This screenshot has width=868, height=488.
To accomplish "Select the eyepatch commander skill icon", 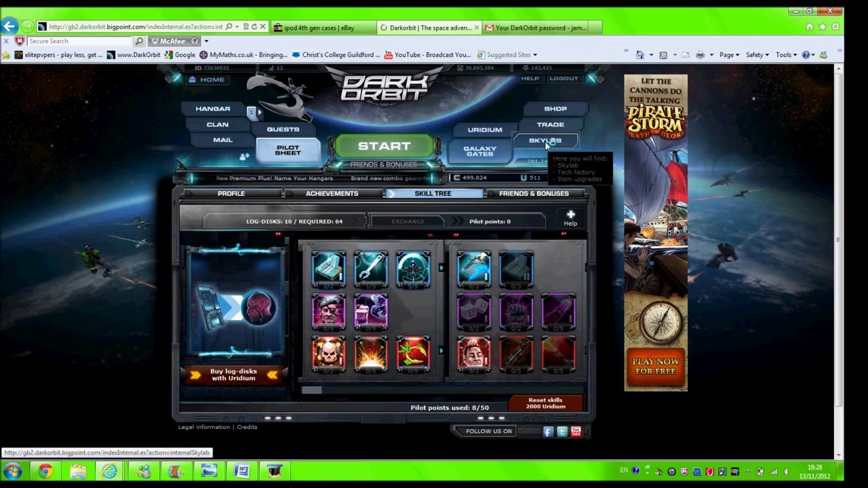I will tap(328, 312).
